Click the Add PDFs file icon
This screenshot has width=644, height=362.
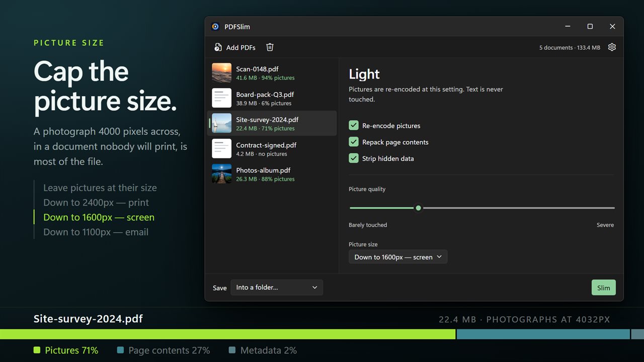pyautogui.click(x=218, y=47)
